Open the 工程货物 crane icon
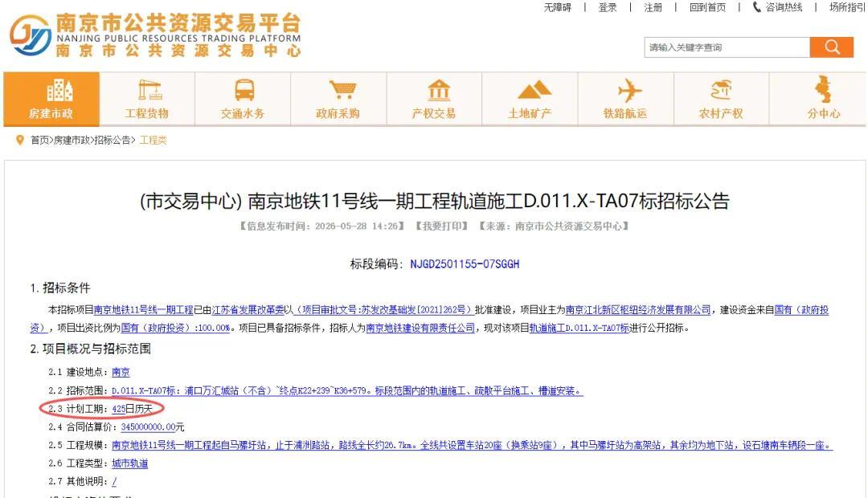Image resolution: width=868 pixels, height=498 pixels. (x=149, y=90)
